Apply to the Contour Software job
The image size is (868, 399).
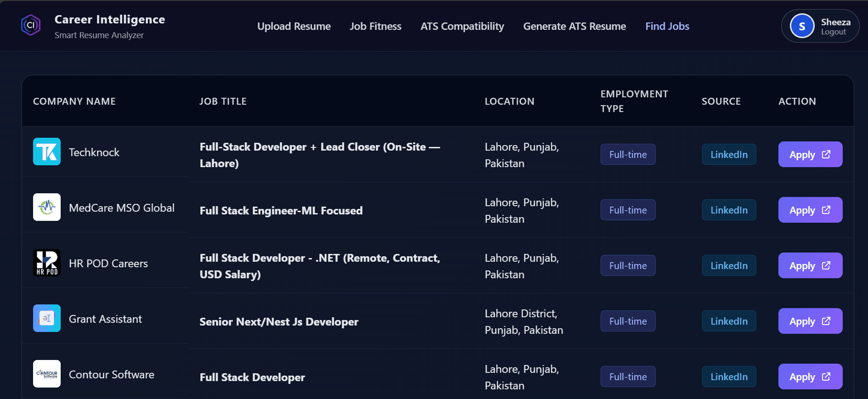[x=810, y=377]
